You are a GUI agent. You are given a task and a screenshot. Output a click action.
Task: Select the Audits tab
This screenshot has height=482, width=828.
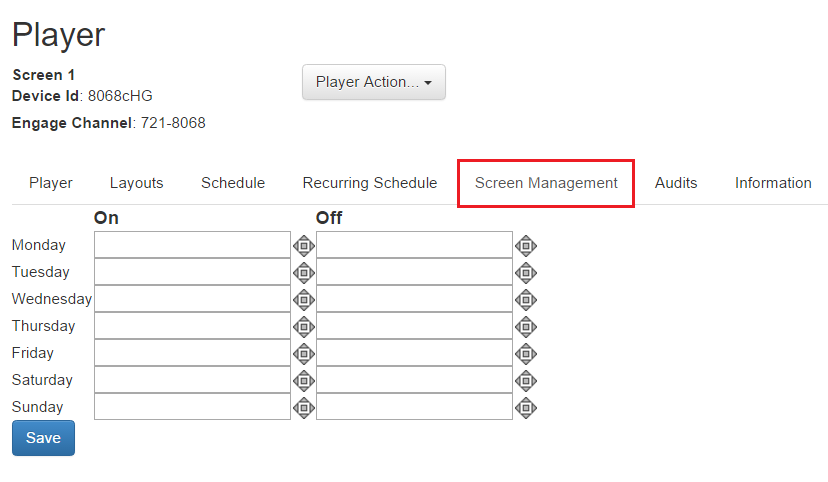(x=676, y=183)
